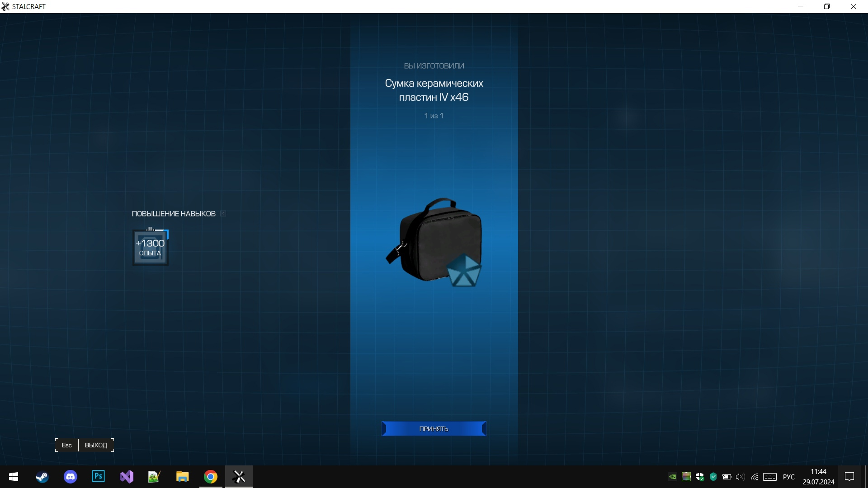The width and height of the screenshot is (868, 488).
Task: Click the ВЫ ИЗГОТОВИЛИ heading
Action: point(434,66)
